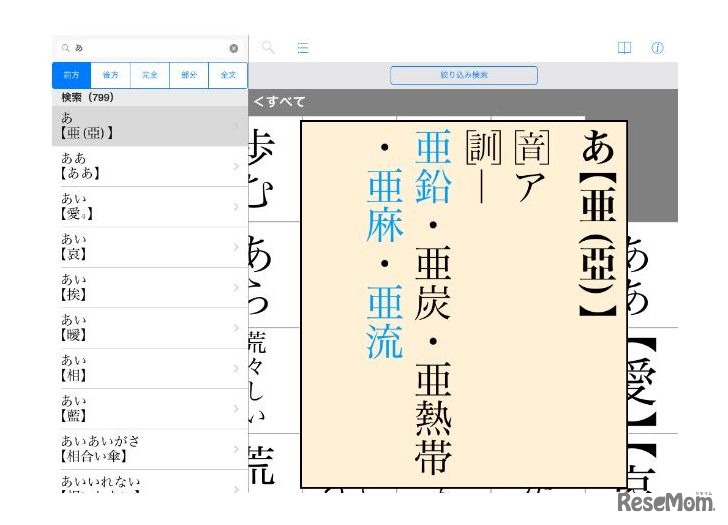Click the word 亜炭 in the entry
The image size is (728, 525).
[x=433, y=283]
